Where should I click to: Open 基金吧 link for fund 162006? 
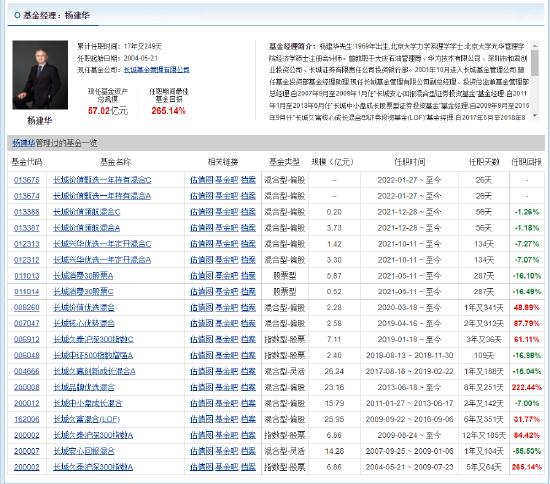pos(227,419)
